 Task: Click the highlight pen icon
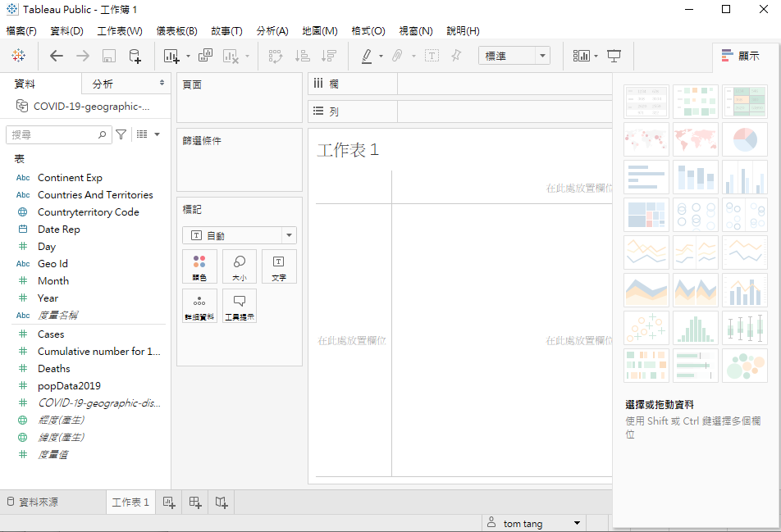pos(367,56)
